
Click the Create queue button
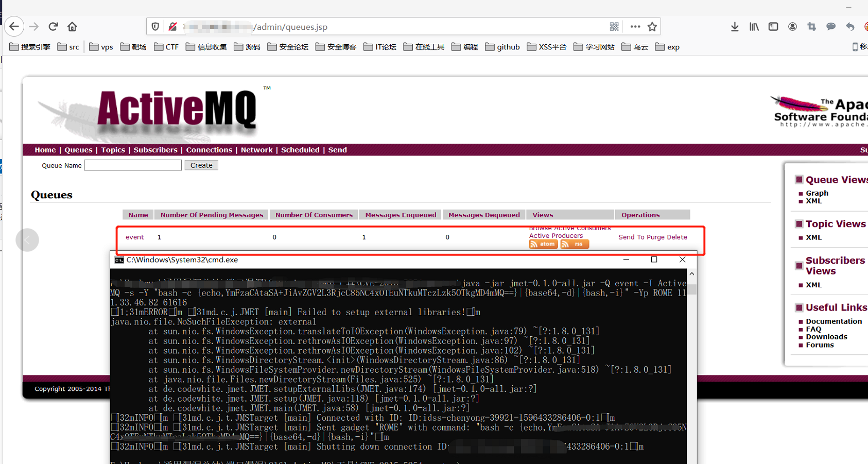(201, 165)
